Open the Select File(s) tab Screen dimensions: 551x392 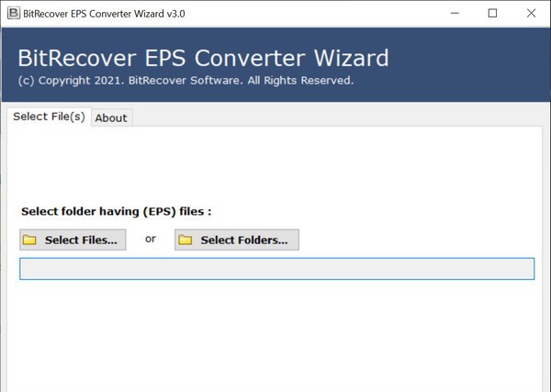pyautogui.click(x=50, y=117)
